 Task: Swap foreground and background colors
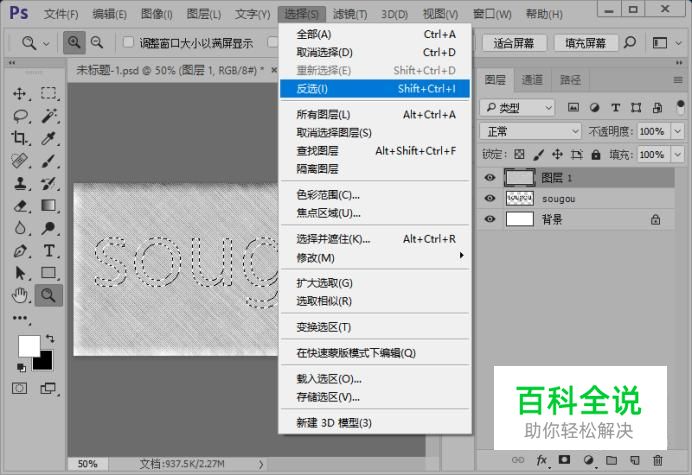point(49,339)
